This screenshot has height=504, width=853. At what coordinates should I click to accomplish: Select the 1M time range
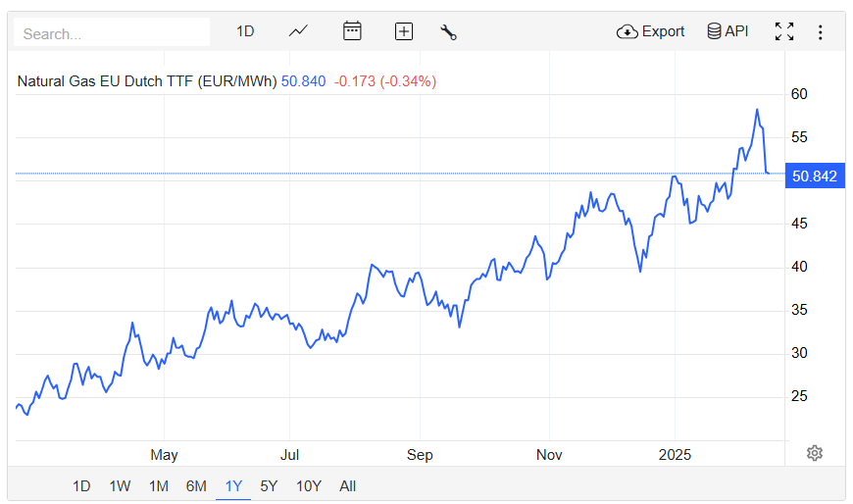tap(158, 486)
